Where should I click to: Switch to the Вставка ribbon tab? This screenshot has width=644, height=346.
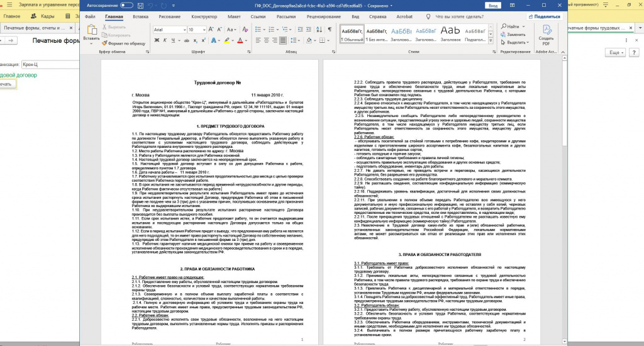tap(140, 17)
